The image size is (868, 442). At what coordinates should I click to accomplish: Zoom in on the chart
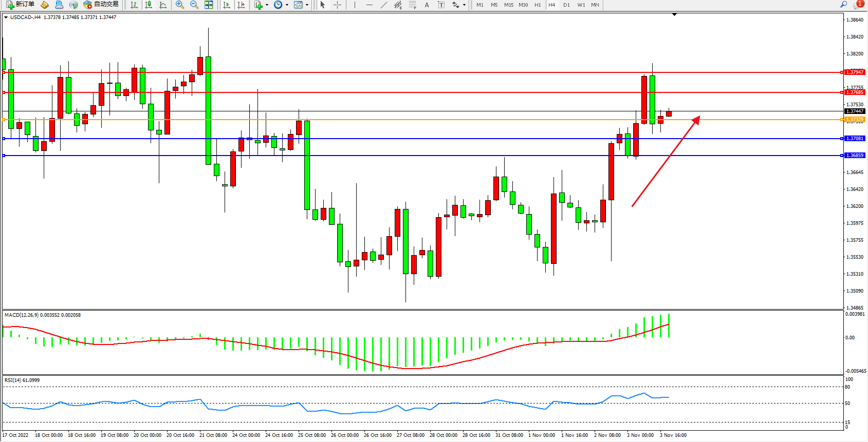(180, 5)
